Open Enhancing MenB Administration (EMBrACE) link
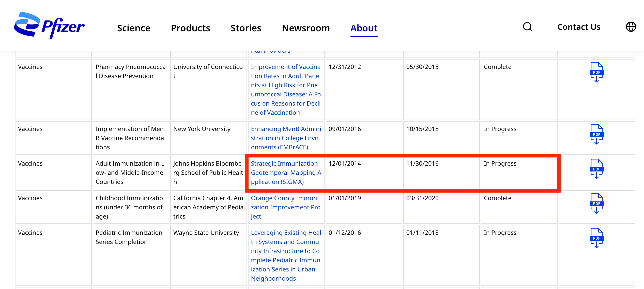The height and width of the screenshot is (289, 644). 286,138
